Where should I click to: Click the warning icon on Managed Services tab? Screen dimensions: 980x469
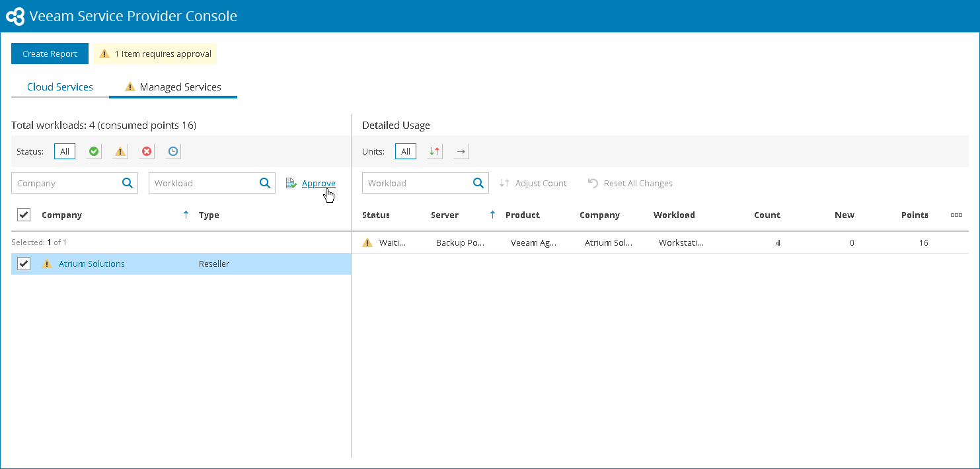pyautogui.click(x=130, y=87)
